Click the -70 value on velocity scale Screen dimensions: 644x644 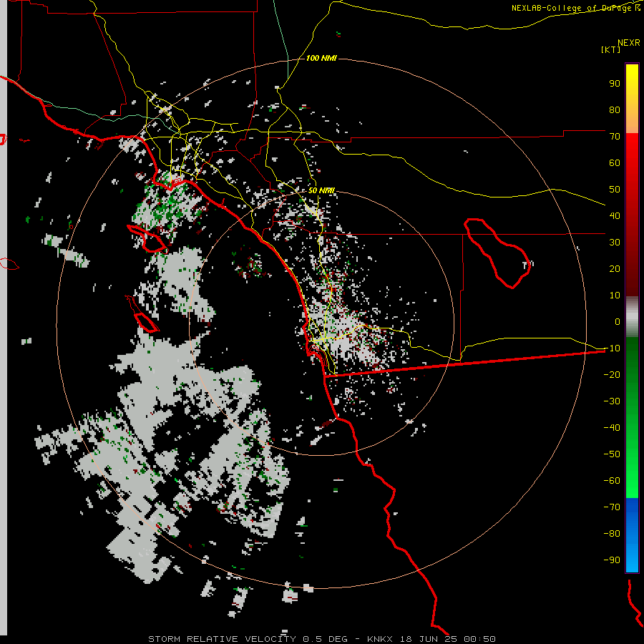click(612, 507)
